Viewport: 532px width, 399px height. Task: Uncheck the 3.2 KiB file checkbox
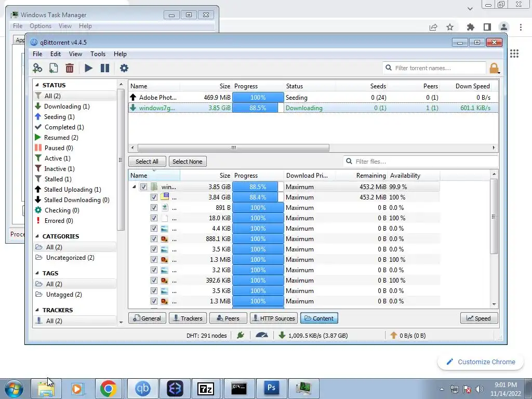(154, 270)
